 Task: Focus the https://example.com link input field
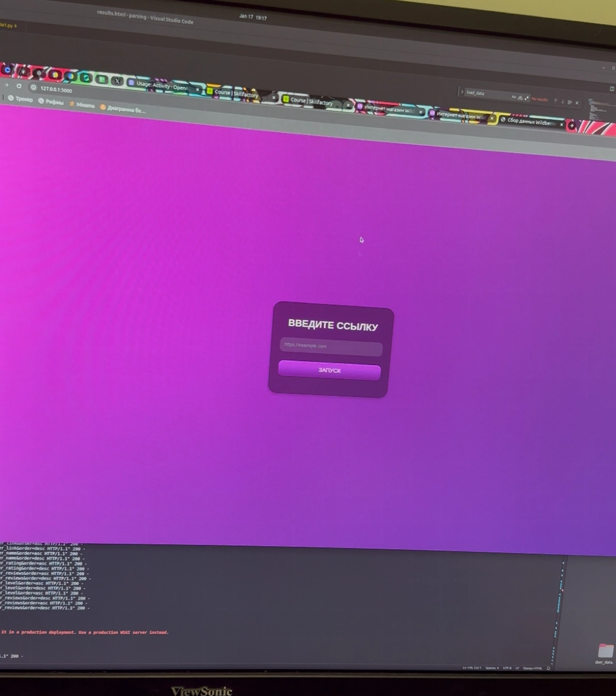(x=331, y=346)
